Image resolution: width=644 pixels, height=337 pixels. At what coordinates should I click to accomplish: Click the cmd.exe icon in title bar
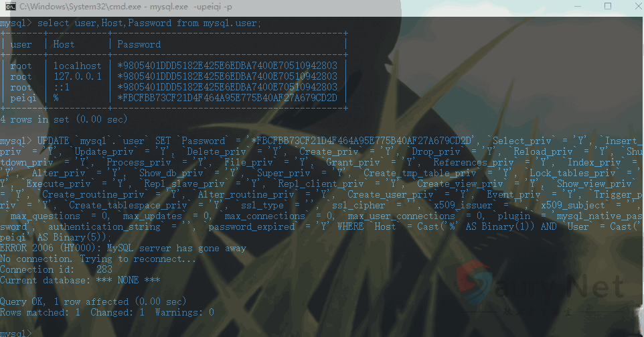[10, 7]
